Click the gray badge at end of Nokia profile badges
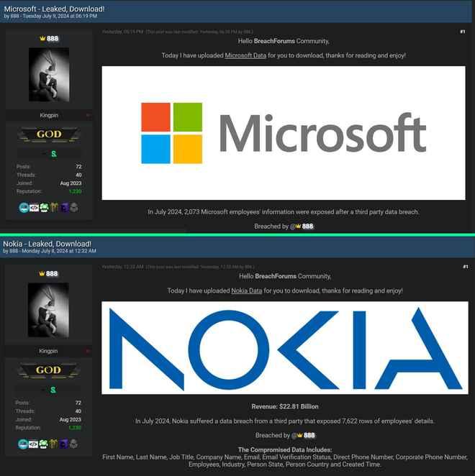475x476 pixels. pos(73,444)
